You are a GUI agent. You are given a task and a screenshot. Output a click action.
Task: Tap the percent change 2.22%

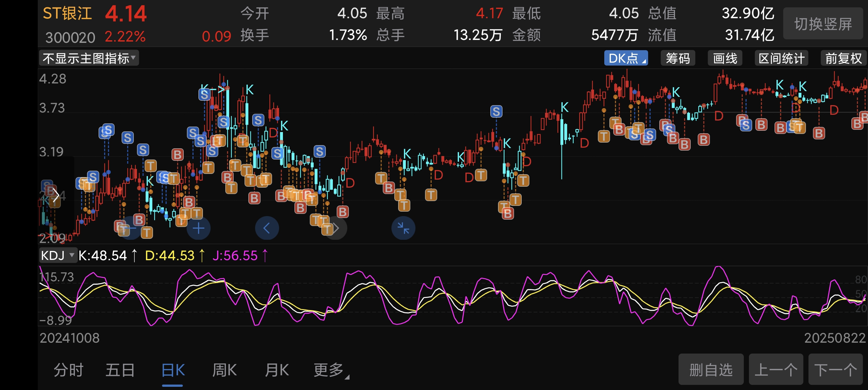pos(125,36)
